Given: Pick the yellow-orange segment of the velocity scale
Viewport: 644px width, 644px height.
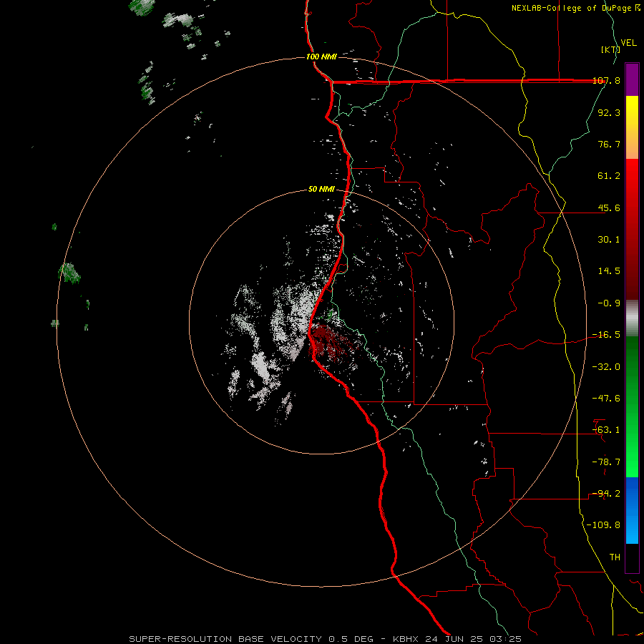Looking at the screenshot, I should [632, 127].
